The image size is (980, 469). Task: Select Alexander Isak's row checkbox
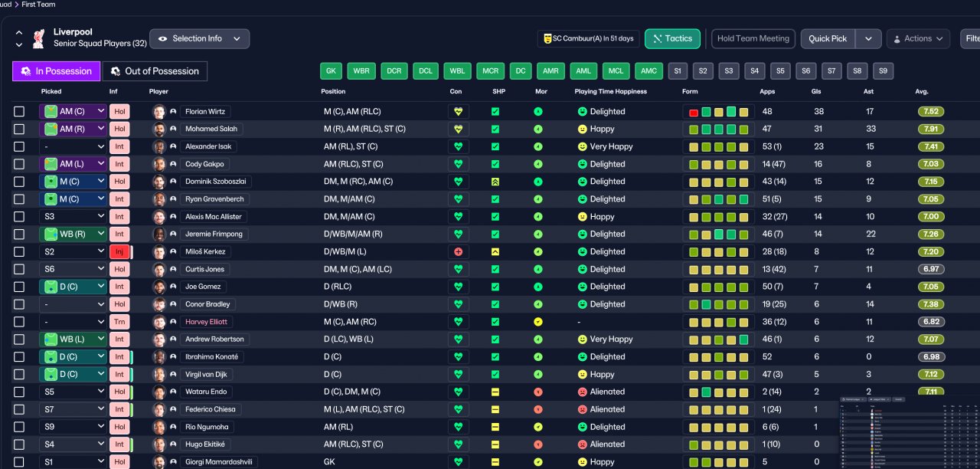19,146
